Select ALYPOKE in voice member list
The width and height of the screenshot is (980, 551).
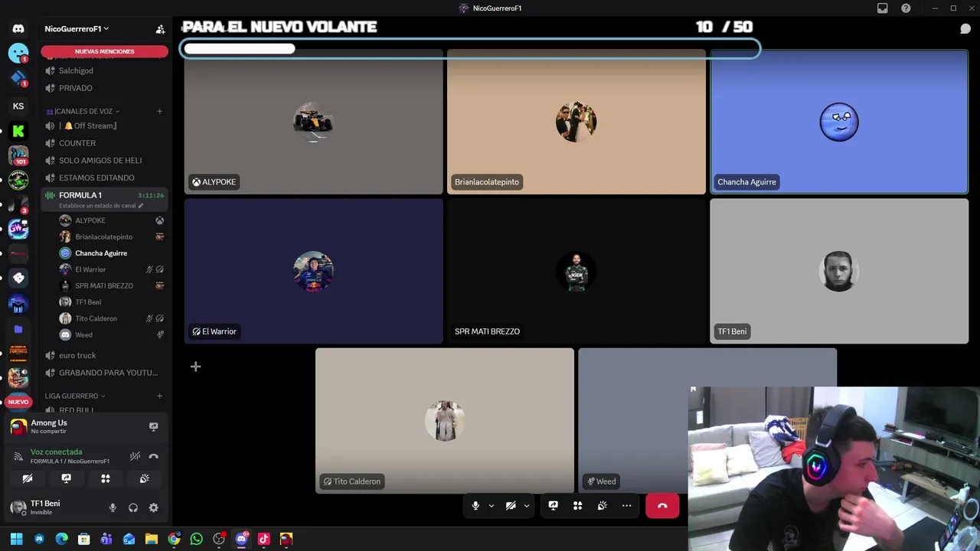[112, 220]
